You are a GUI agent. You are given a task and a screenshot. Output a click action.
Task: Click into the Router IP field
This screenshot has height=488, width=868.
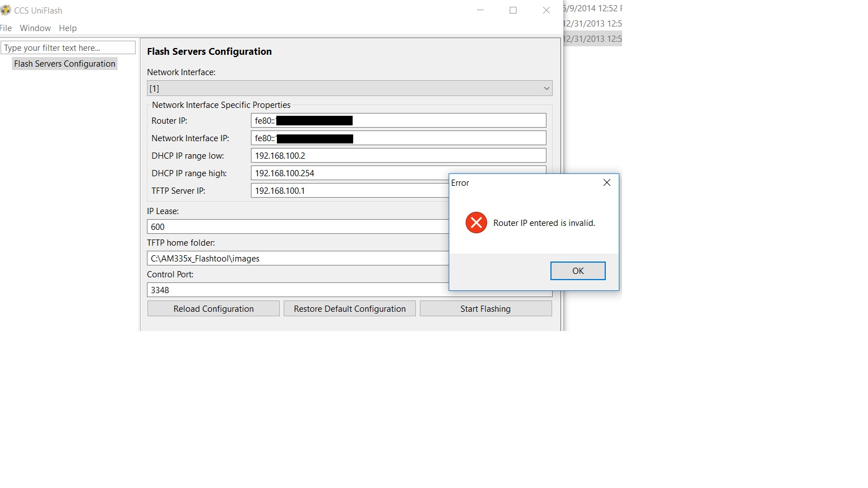coord(398,120)
